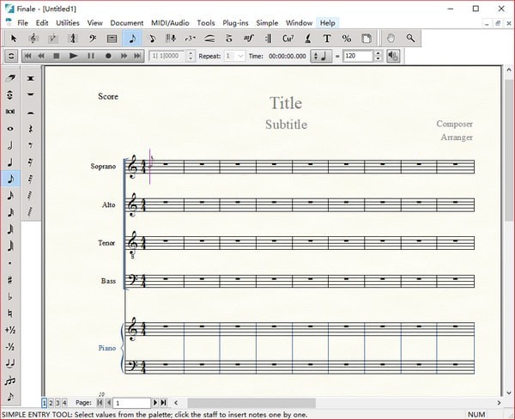Select the Selection arrow tool
Screen dimensions: 515x420
click(13, 39)
